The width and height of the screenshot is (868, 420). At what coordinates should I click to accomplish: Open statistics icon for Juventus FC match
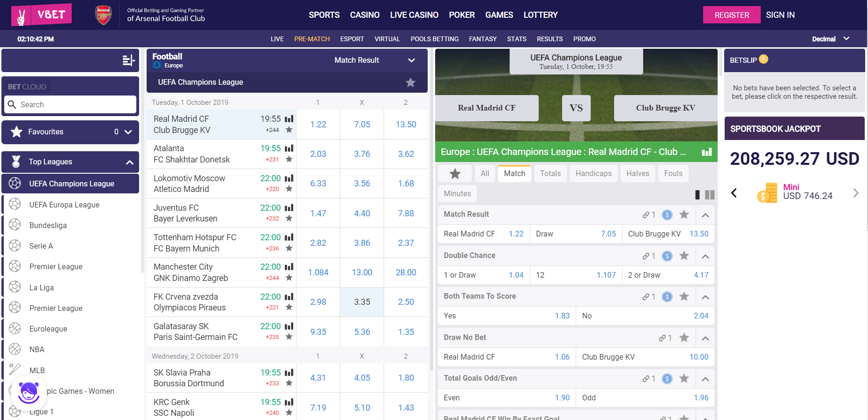[x=289, y=208]
